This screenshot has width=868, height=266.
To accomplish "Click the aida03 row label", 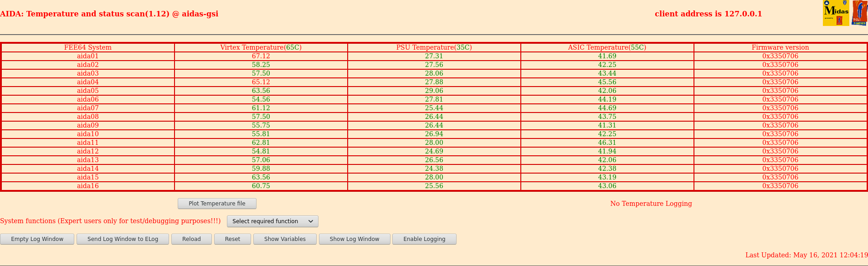I will (88, 73).
